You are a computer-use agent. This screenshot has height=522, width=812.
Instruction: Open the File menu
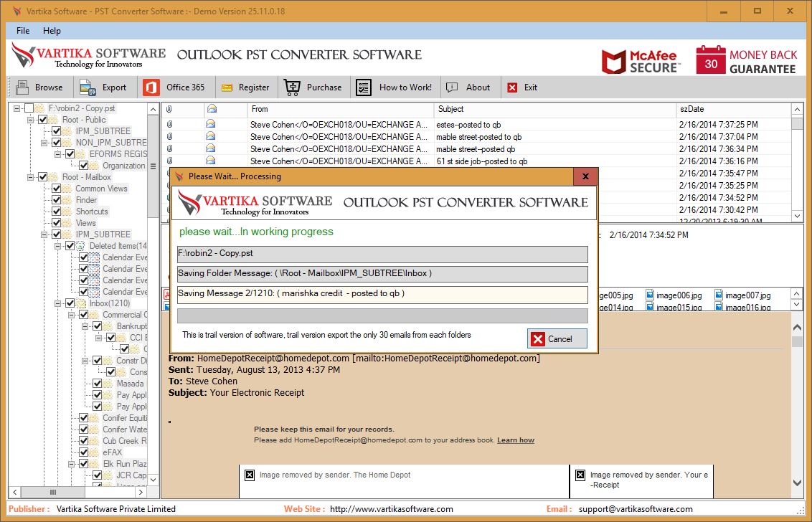[23, 31]
